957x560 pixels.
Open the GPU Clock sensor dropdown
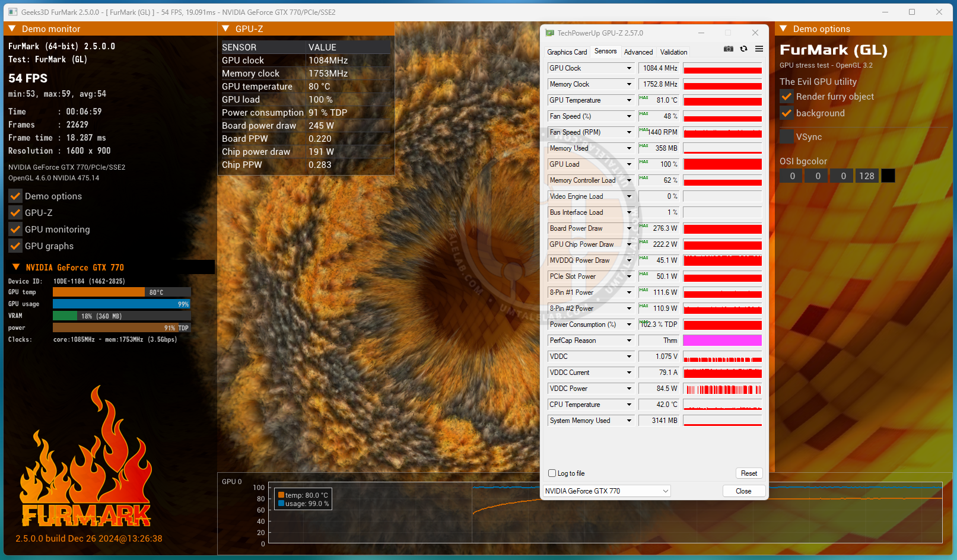coord(629,68)
